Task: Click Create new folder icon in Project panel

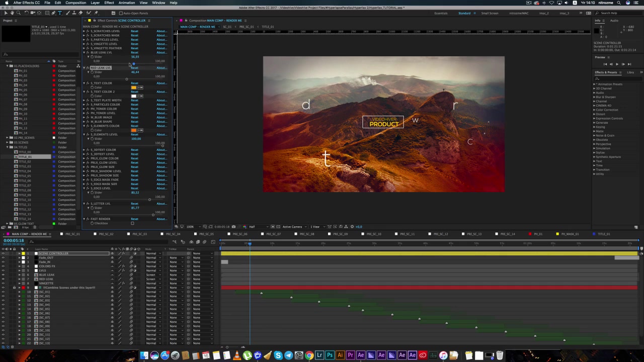Action: tap(10, 227)
